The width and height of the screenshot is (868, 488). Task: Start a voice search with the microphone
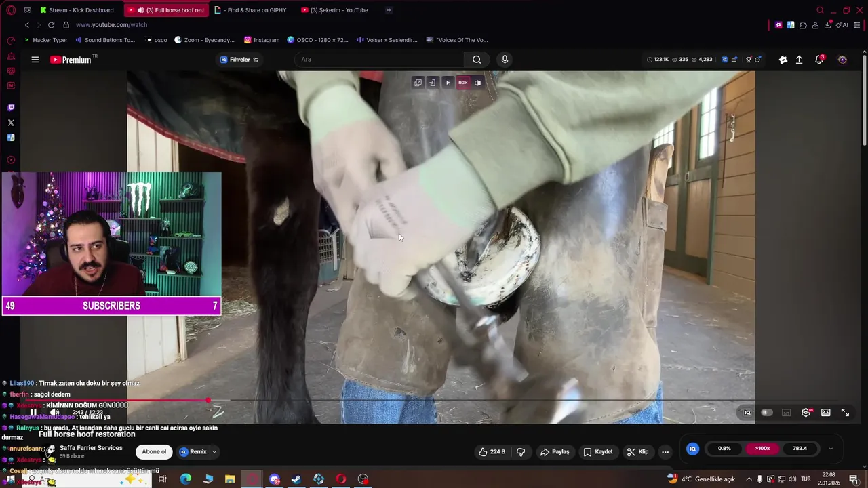click(x=505, y=60)
